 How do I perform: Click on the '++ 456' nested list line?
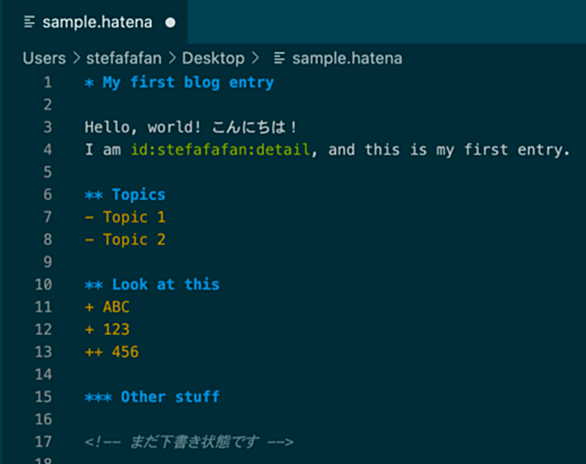coord(111,352)
